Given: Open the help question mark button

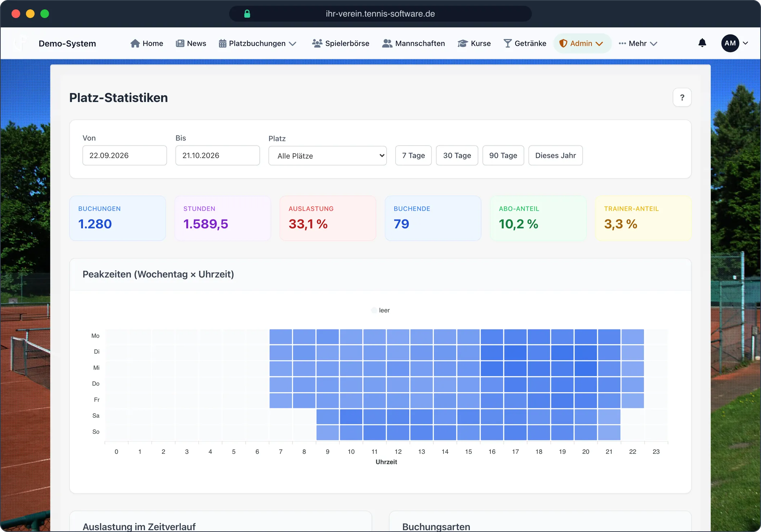Looking at the screenshot, I should click(x=682, y=97).
